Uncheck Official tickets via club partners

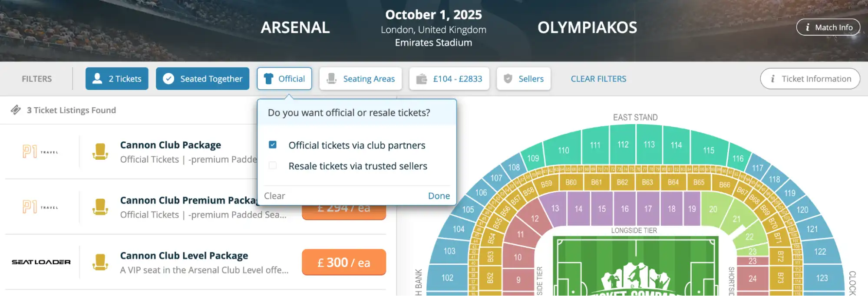point(273,145)
